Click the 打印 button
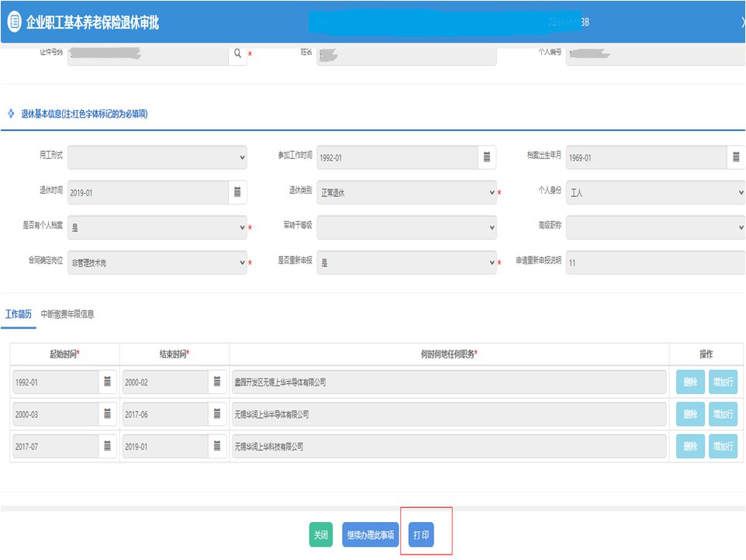Viewport: 746px width, 560px height. (422, 535)
